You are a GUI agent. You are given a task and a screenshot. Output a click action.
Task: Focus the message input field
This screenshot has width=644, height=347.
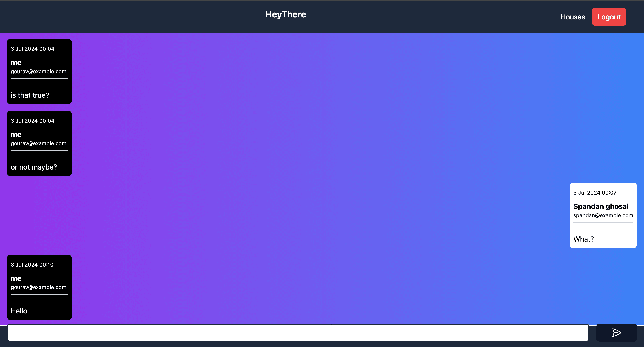(x=298, y=332)
